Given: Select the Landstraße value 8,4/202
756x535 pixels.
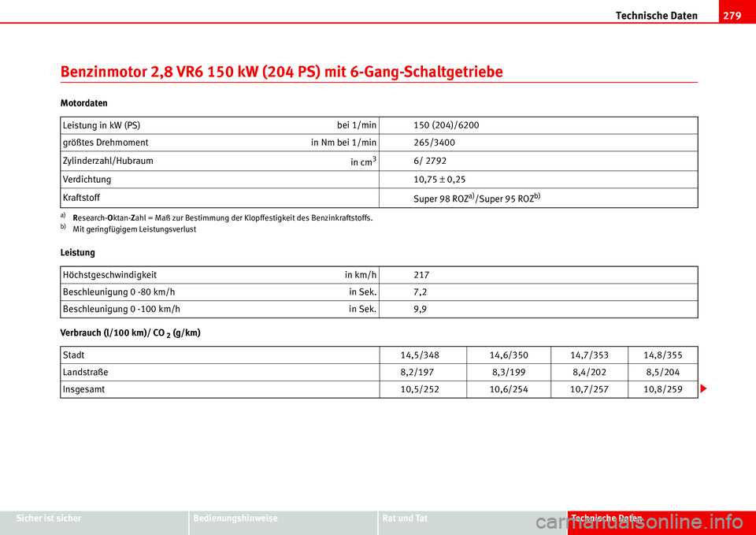Looking at the screenshot, I should click(x=589, y=373).
